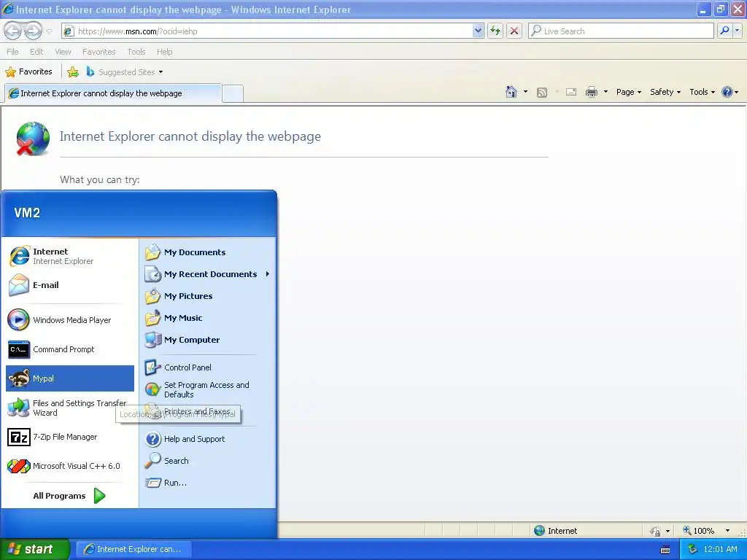
Task: Click the Help question mark icon
Action: pyautogui.click(x=727, y=92)
